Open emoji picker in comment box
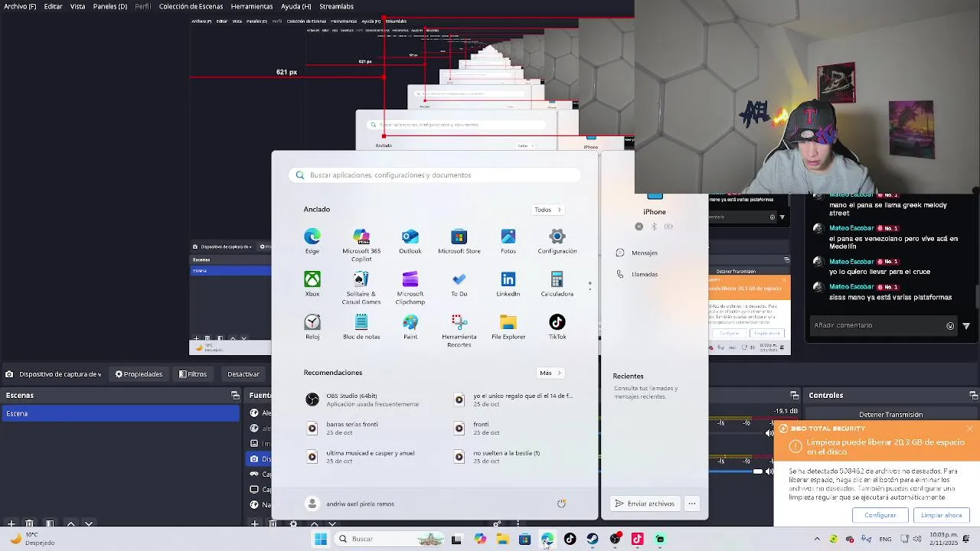Screen dimensions: 980x551 pos(950,325)
